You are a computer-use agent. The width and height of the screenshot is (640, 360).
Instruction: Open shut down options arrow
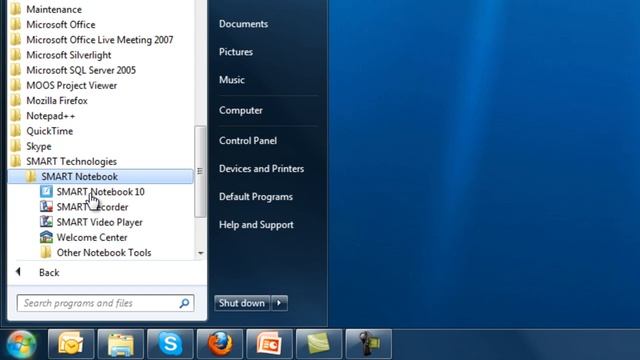click(279, 303)
